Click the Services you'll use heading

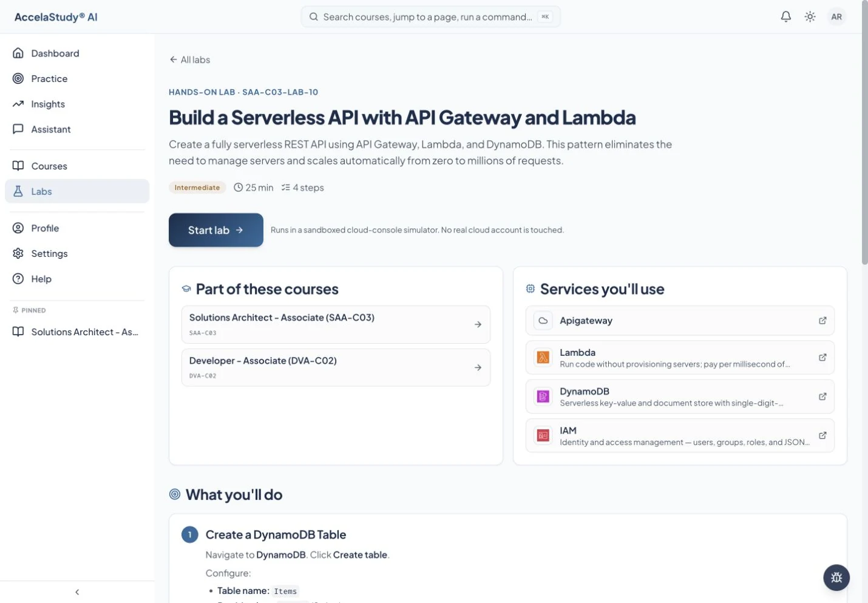(x=602, y=289)
